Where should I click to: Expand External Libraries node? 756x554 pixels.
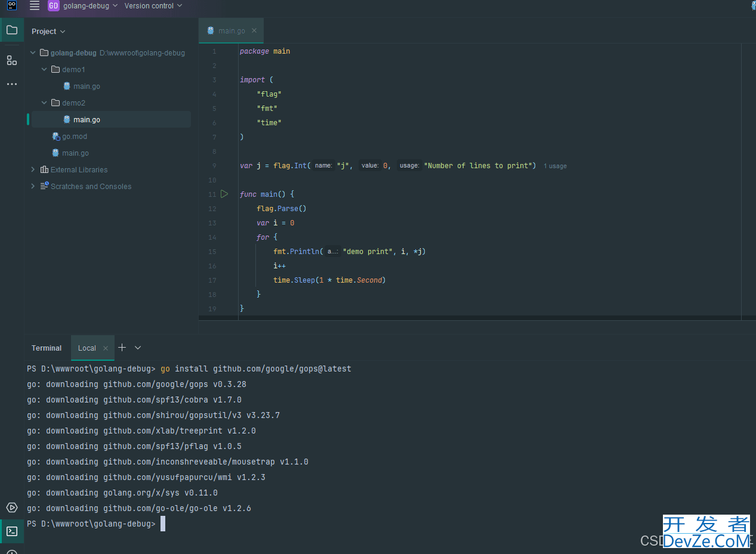[33, 169]
